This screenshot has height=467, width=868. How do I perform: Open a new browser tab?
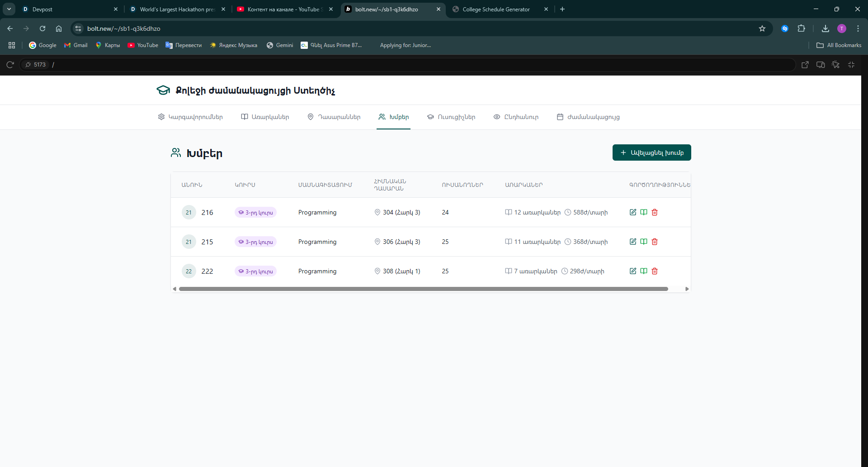coord(562,9)
